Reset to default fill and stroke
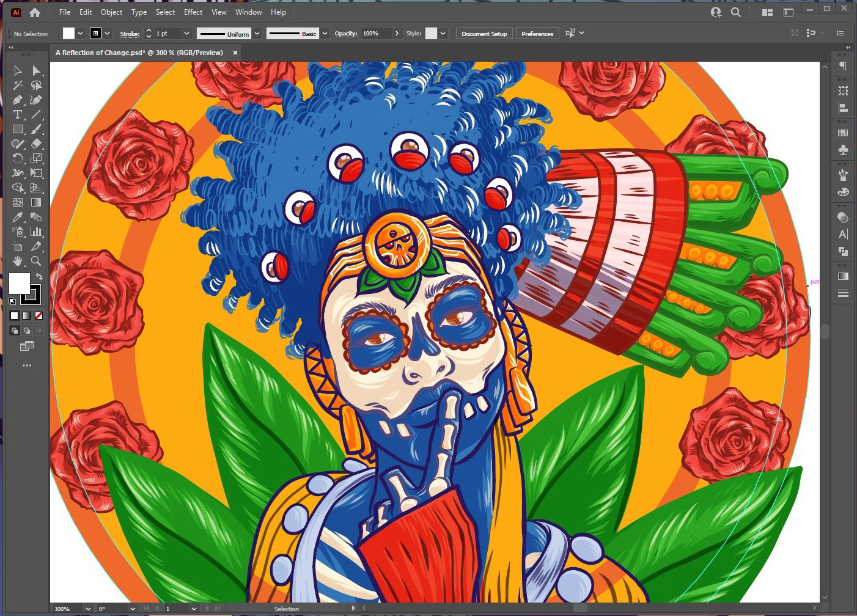 click(x=12, y=301)
